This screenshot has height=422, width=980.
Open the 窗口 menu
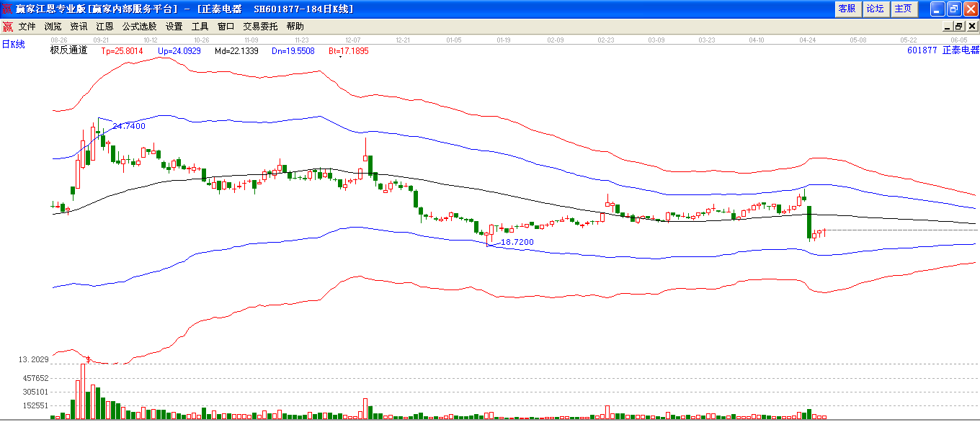[x=226, y=27]
